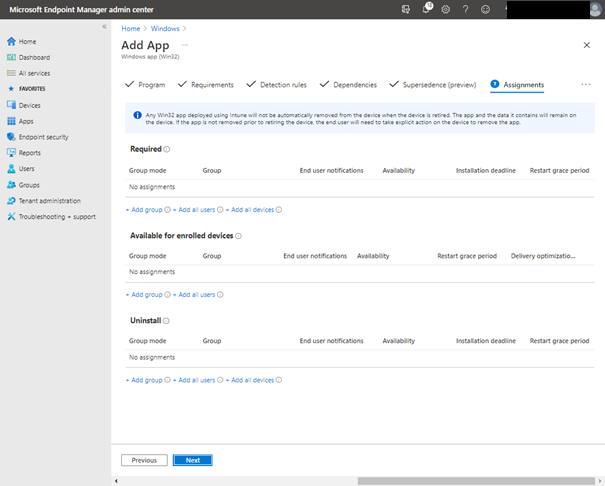Add group under Uninstall
This screenshot has height=486, width=605.
click(144, 380)
